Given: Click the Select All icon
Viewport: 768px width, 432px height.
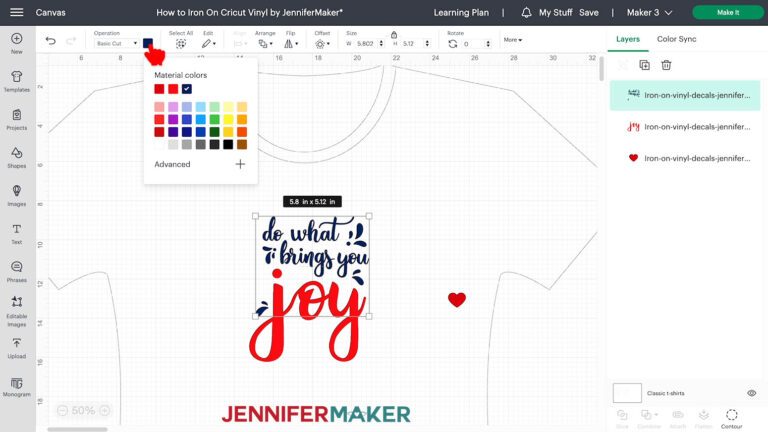Looking at the screenshot, I should click(x=181, y=44).
